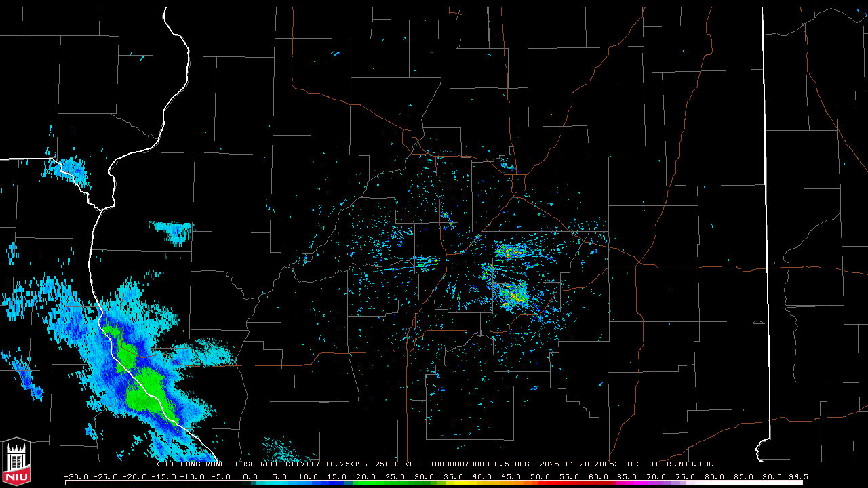Image resolution: width=868 pixels, height=488 pixels.
Task: Click the yellow 35.0 dBZ color on scale
Action: coord(454,483)
